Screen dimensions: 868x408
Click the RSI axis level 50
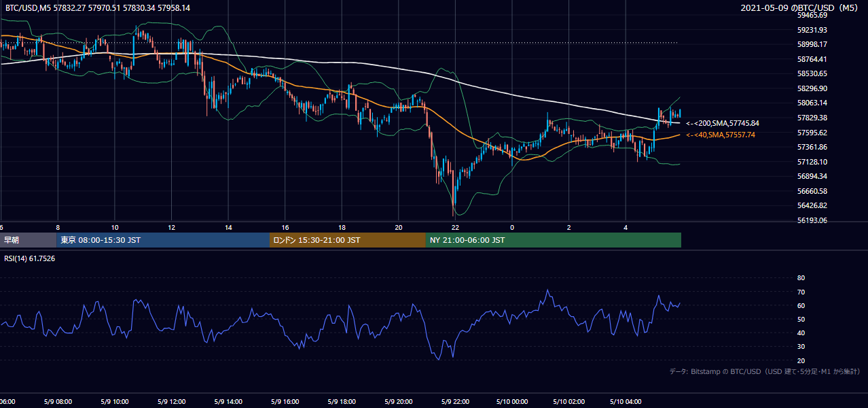[x=801, y=319]
